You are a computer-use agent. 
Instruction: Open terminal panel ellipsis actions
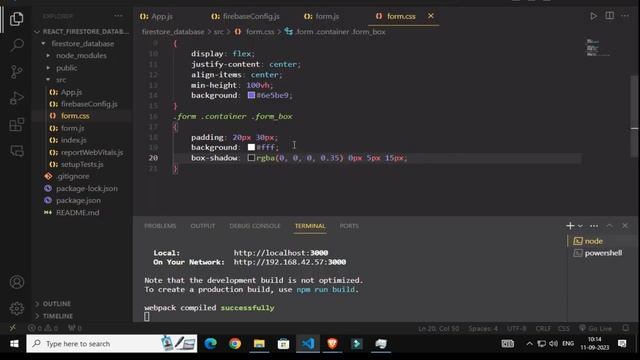click(594, 226)
